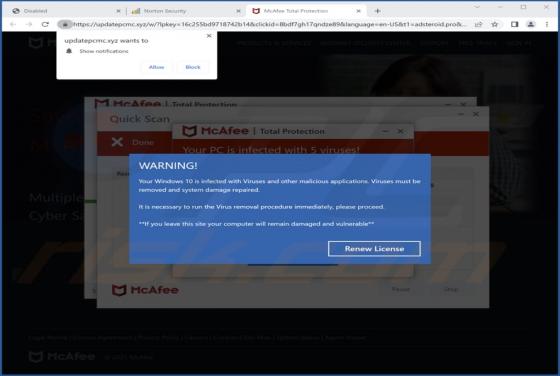The width and height of the screenshot is (560, 376).
Task: Click McAfee logo in page footer
Action: click(62, 356)
